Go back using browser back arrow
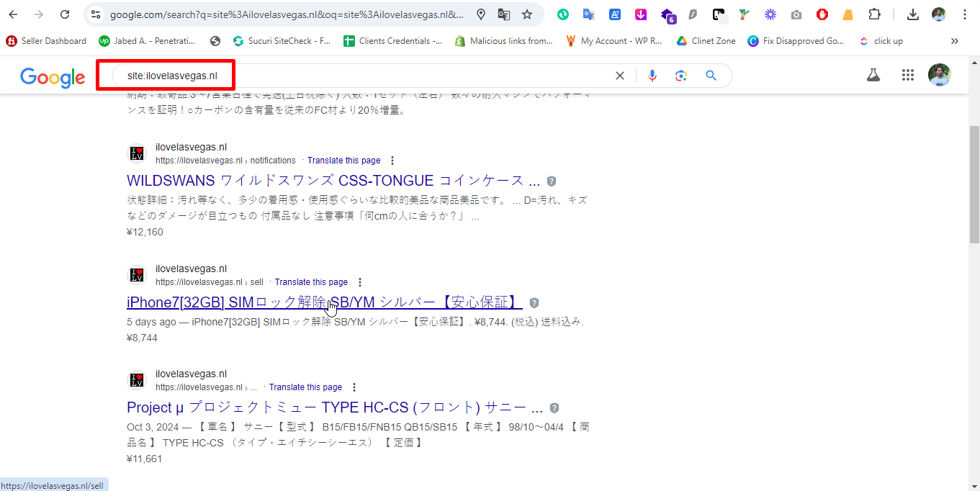 click(13, 14)
